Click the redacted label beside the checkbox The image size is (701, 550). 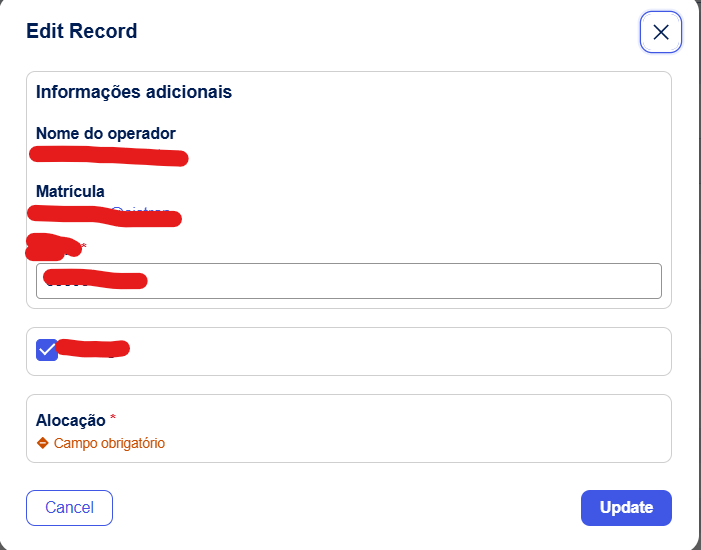[93, 349]
